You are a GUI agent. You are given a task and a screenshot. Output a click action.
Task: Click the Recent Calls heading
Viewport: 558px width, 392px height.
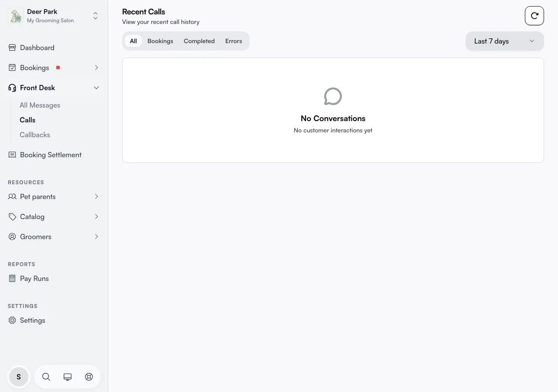click(143, 12)
